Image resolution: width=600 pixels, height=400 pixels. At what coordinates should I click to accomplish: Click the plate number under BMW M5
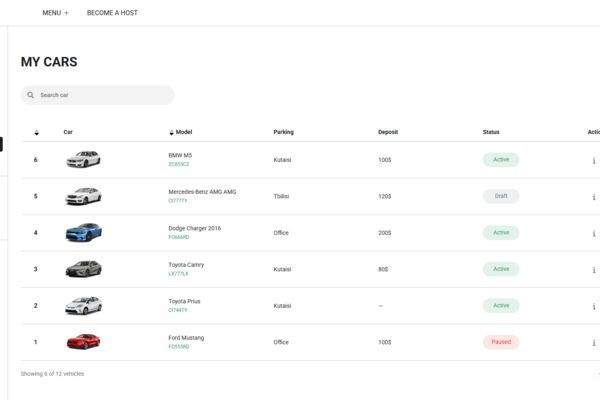coord(179,164)
